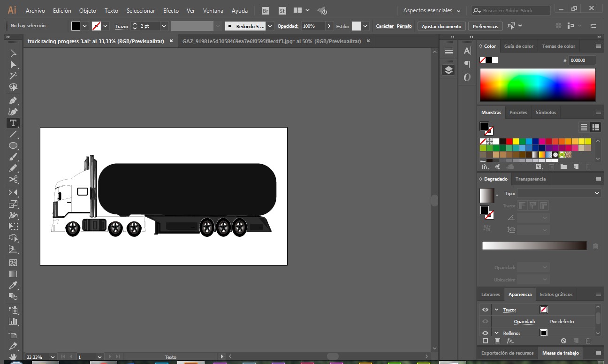
Task: Select the Symbol Sprayer tool
Action: pos(13,310)
